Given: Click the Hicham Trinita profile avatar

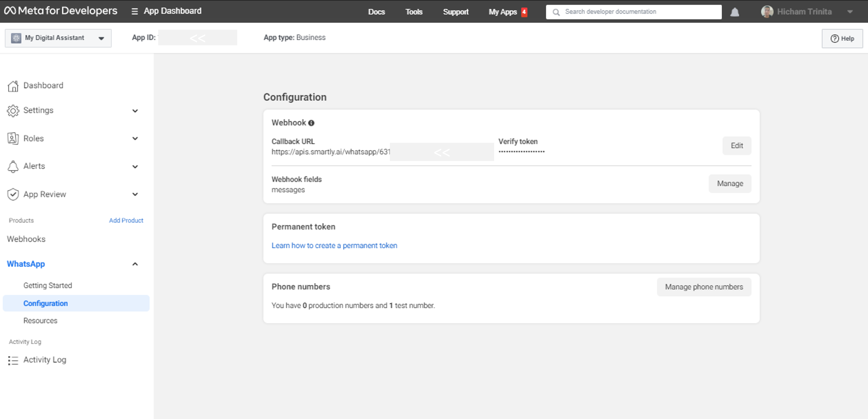Looking at the screenshot, I should [767, 12].
